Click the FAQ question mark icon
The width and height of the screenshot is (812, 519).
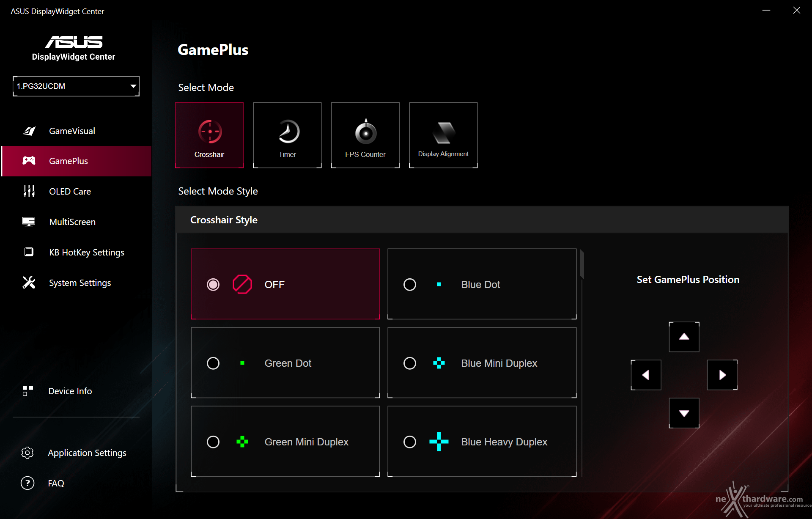tap(27, 483)
